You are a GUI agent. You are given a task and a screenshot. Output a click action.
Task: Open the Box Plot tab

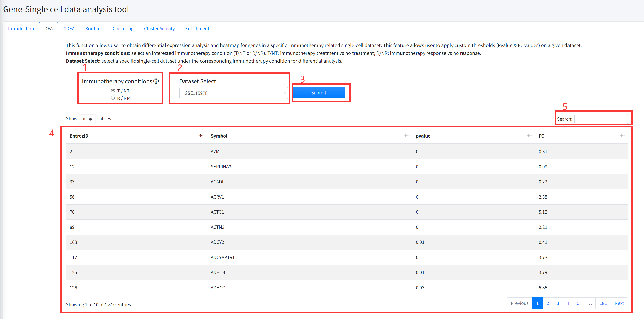click(94, 29)
